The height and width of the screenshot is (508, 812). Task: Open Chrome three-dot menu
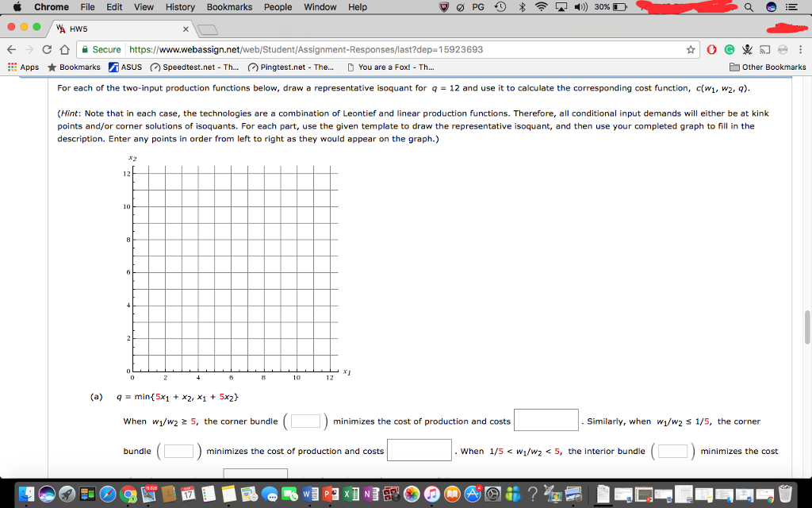801,50
